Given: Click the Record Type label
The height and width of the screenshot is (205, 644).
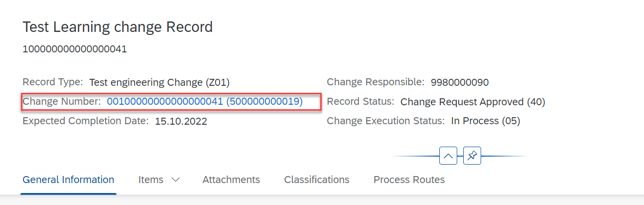Looking at the screenshot, I should point(53,82).
